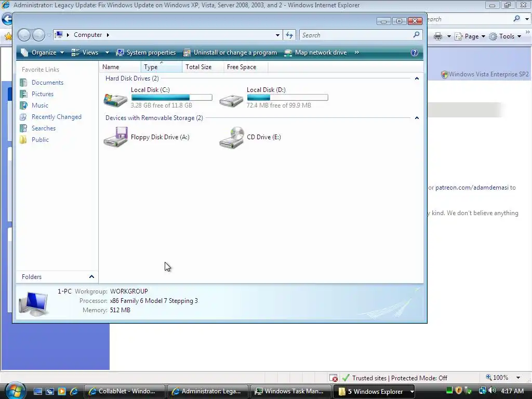The image size is (532, 399).
Task: Click System properties toolbar button
Action: pyautogui.click(x=146, y=52)
